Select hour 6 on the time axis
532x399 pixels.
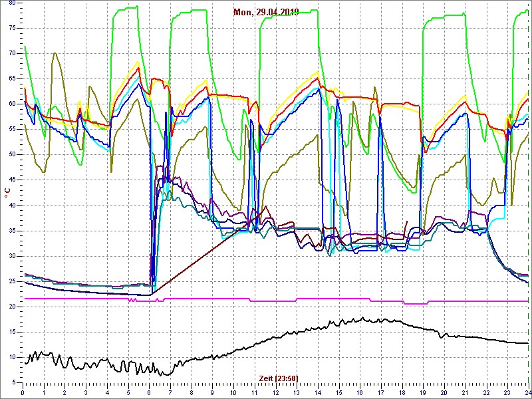(x=149, y=392)
